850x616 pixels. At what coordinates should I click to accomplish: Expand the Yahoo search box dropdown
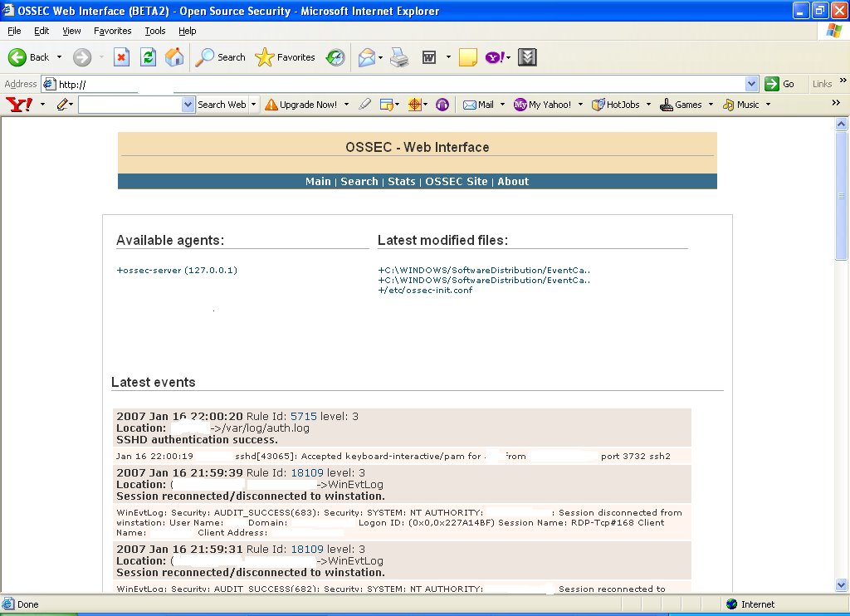[188, 105]
